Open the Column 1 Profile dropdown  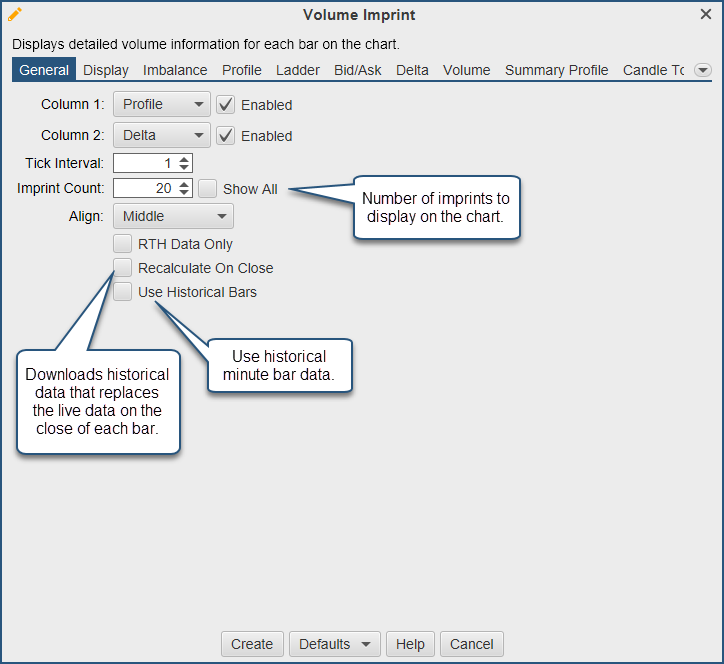point(162,104)
